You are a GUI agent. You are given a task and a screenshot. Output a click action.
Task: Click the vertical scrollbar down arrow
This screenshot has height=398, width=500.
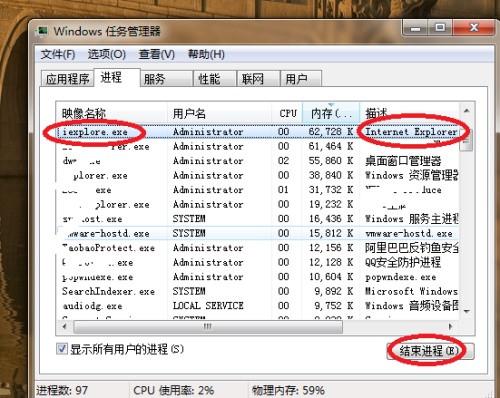point(467,311)
